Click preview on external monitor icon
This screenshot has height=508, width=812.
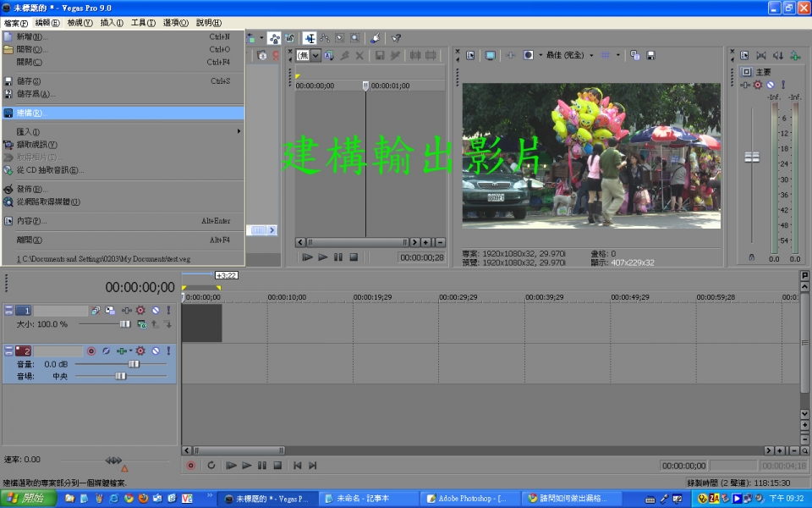pos(490,55)
